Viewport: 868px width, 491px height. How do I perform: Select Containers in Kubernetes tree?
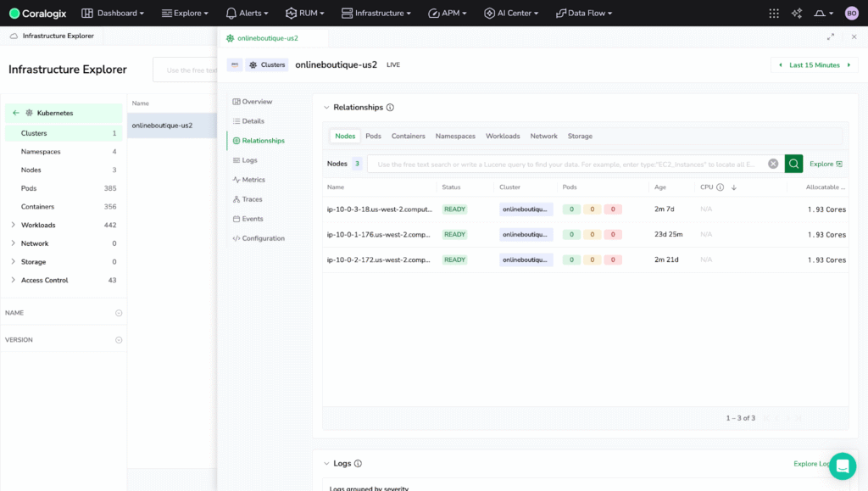pos(64,206)
